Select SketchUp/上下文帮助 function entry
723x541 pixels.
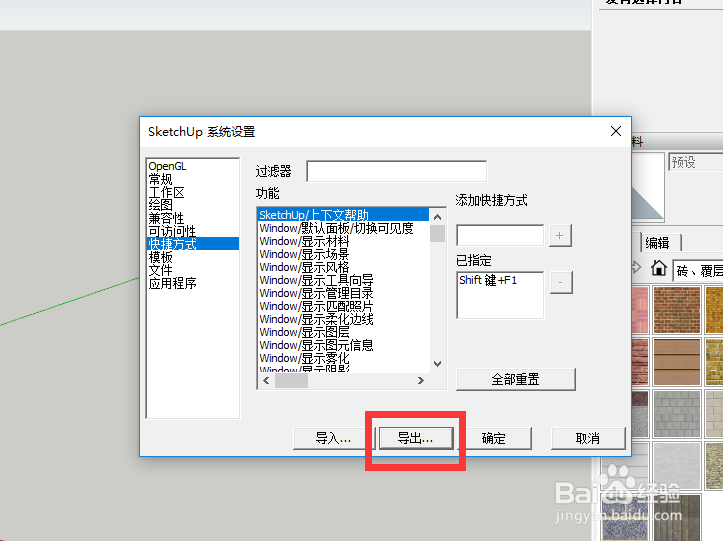click(x=344, y=215)
